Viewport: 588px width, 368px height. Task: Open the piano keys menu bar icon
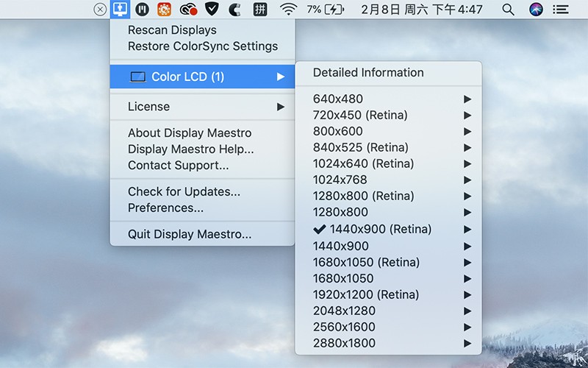coord(142,10)
